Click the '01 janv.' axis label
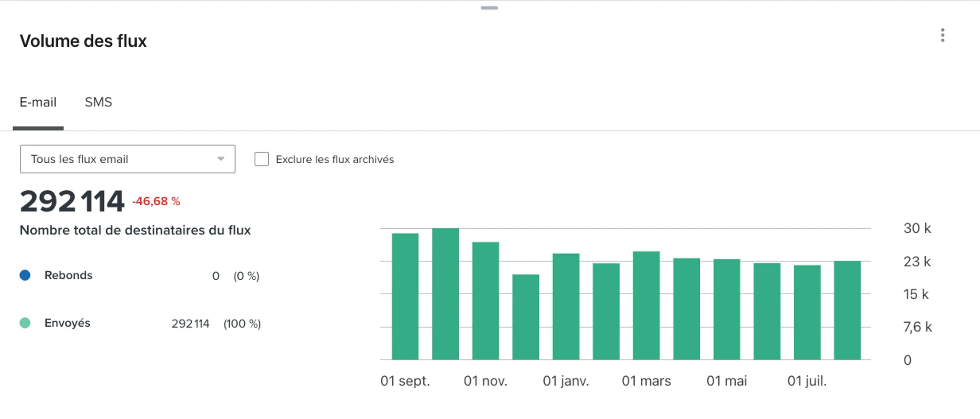The height and width of the screenshot is (419, 980). click(x=566, y=381)
